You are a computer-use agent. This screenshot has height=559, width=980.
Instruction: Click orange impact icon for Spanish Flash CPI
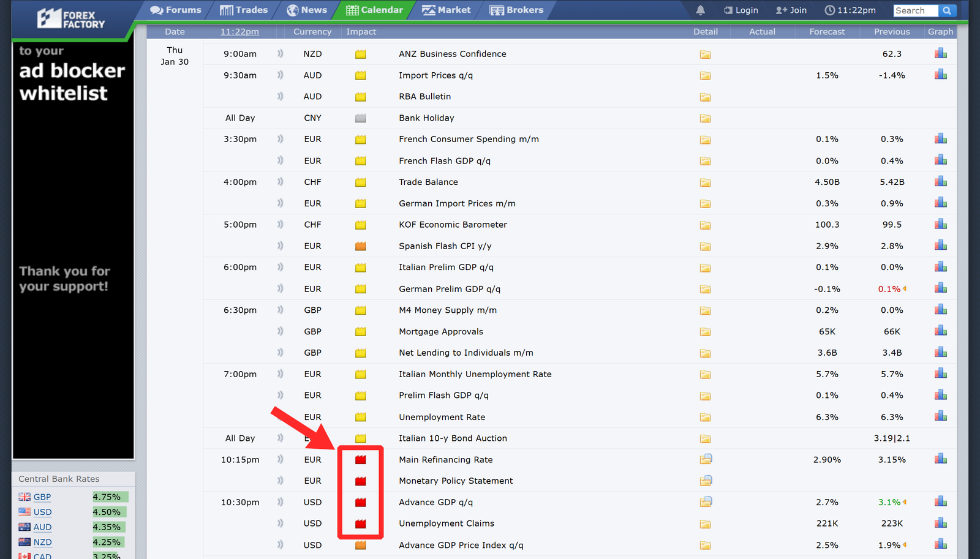click(x=361, y=246)
